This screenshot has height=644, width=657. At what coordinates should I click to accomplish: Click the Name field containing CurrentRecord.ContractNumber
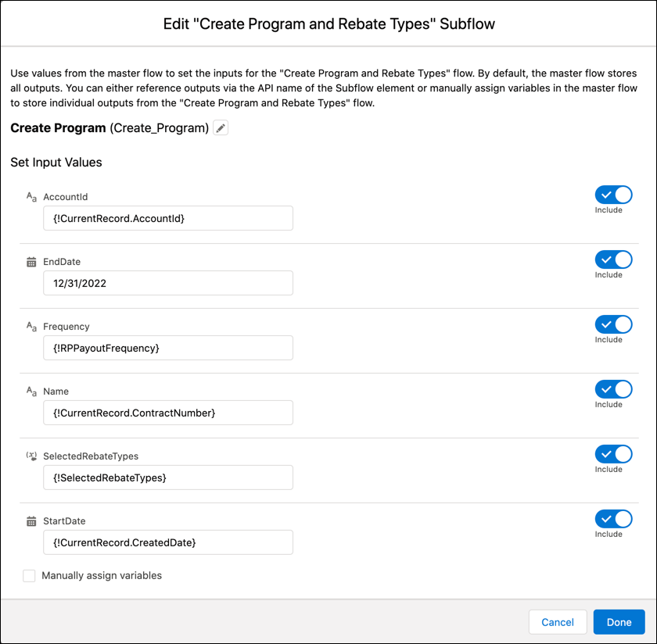pyautogui.click(x=167, y=413)
